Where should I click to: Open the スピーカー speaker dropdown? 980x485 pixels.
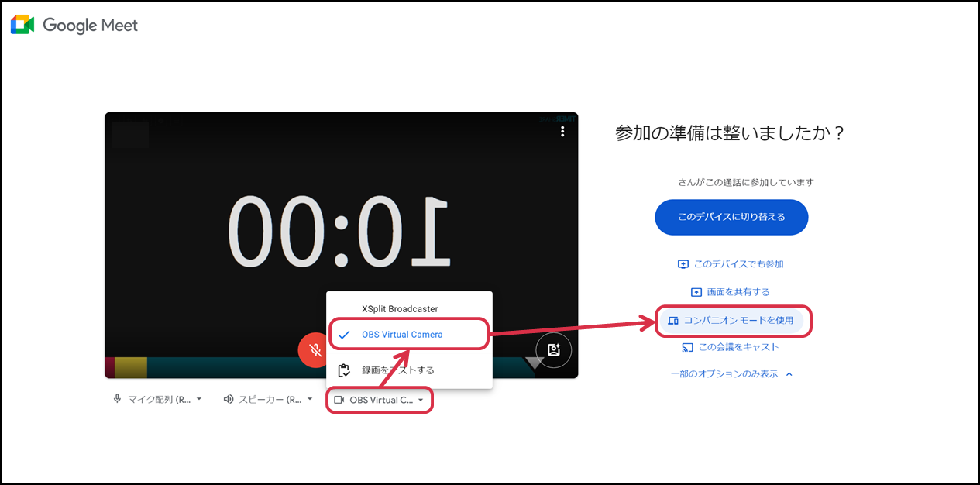pos(310,397)
